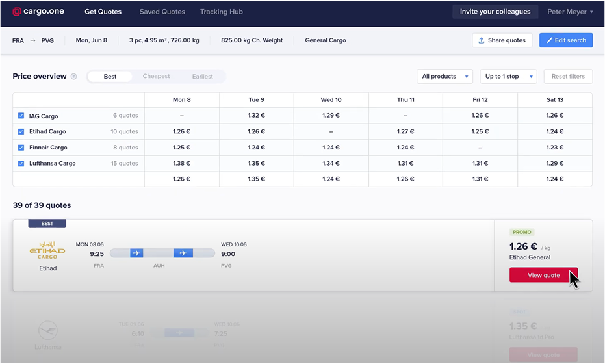The height and width of the screenshot is (364, 605).
Task: Open the Tracking Hub tab
Action: point(221,12)
